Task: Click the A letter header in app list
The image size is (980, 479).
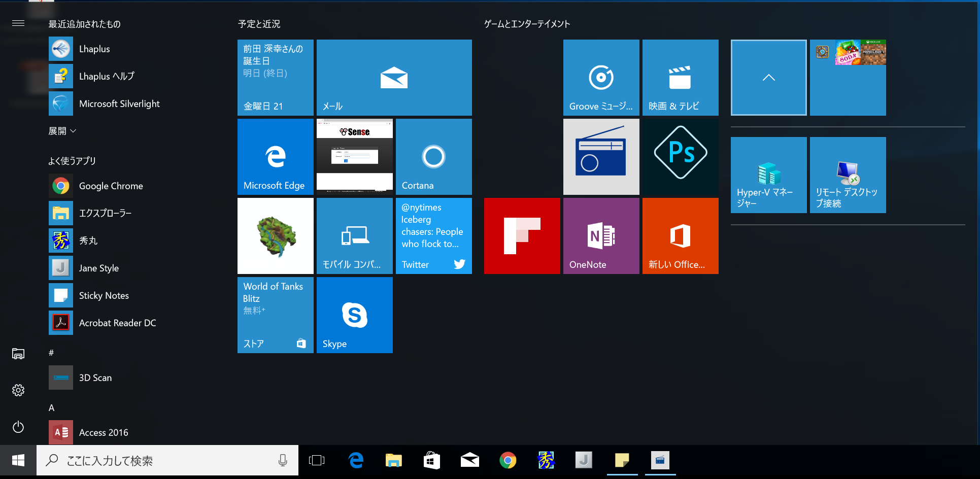Action: [51, 407]
